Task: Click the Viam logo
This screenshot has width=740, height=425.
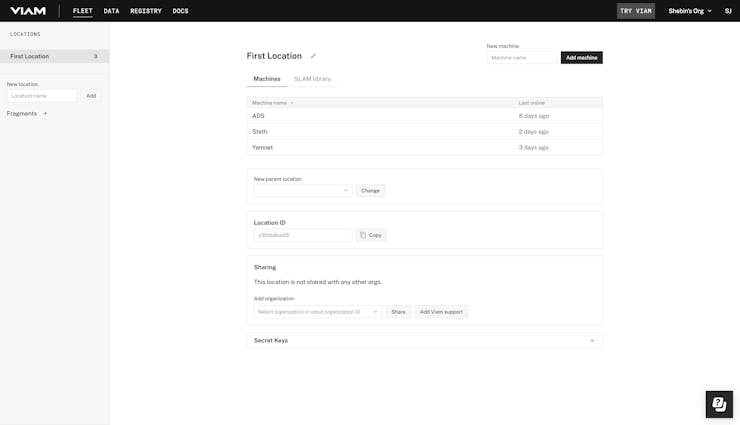Action: tap(29, 11)
